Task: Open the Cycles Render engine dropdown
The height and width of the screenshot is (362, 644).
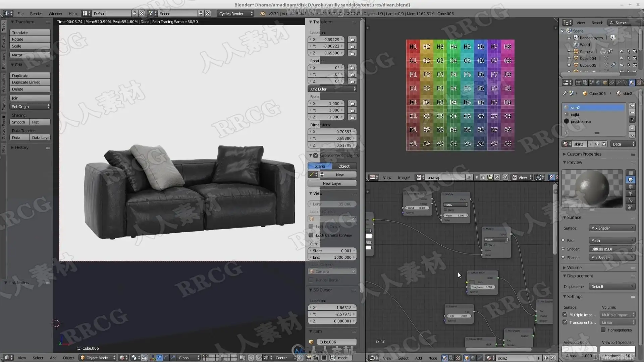Action: pyautogui.click(x=235, y=14)
